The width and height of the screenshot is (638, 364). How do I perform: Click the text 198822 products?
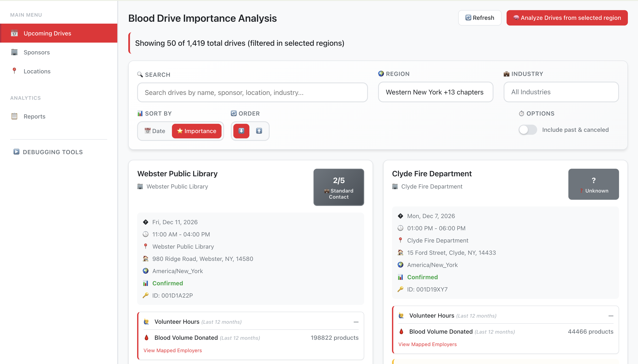point(334,338)
